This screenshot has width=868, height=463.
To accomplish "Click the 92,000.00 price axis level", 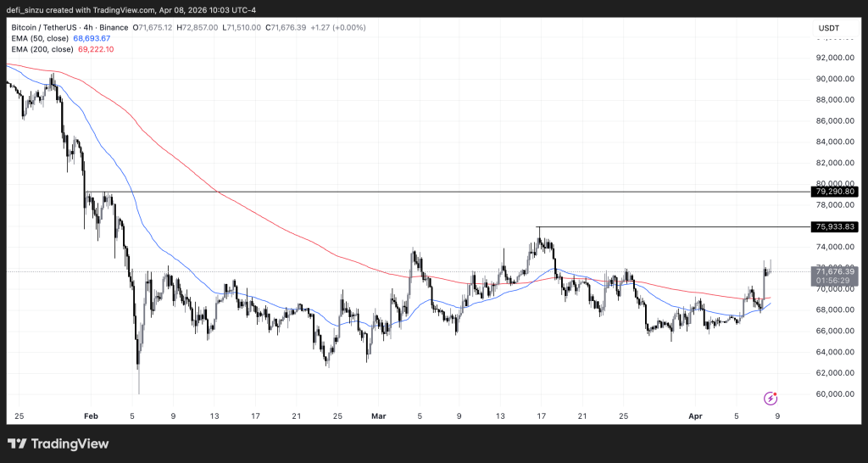I will pyautogui.click(x=835, y=59).
